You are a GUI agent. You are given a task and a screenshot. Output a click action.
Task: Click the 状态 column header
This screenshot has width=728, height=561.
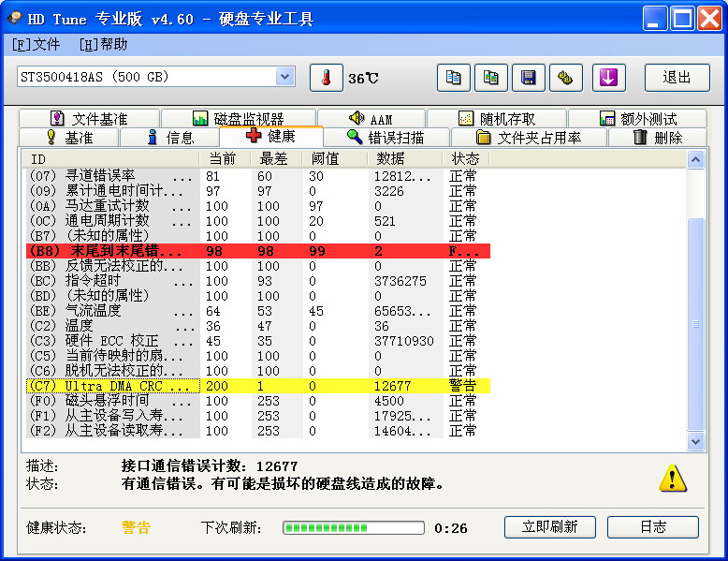(x=466, y=159)
